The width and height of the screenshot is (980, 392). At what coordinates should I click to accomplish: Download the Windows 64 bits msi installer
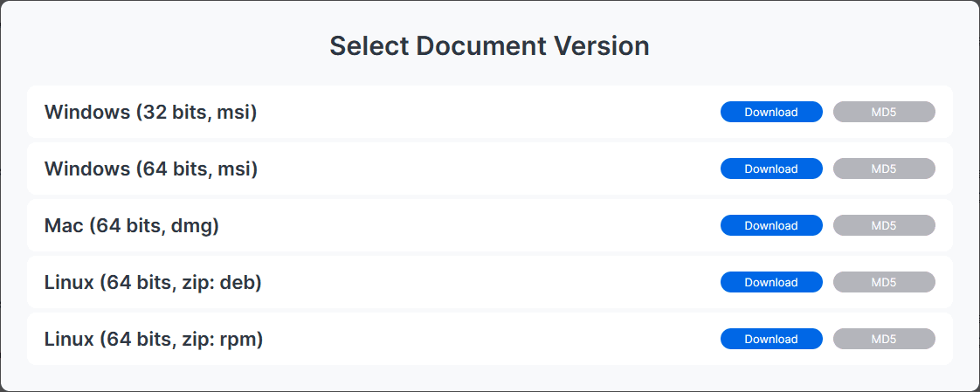[771, 168]
